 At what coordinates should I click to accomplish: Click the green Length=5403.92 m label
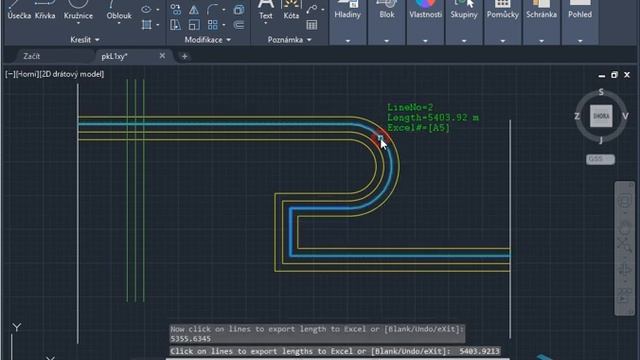coord(433,118)
